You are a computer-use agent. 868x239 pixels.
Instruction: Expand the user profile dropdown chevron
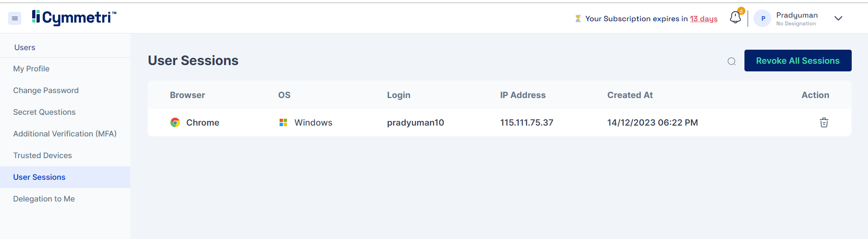coord(838,19)
